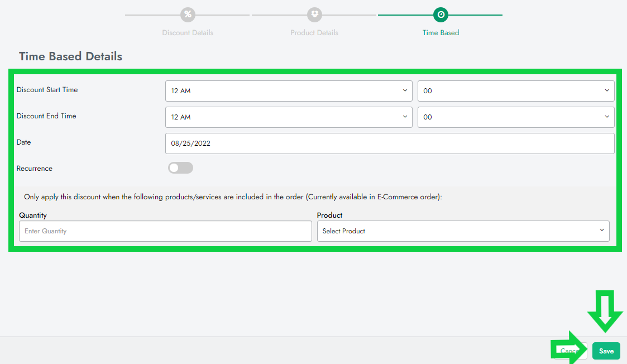Screen dimensions: 627x364
Task: Click the Product Details box step icon
Action: click(314, 15)
